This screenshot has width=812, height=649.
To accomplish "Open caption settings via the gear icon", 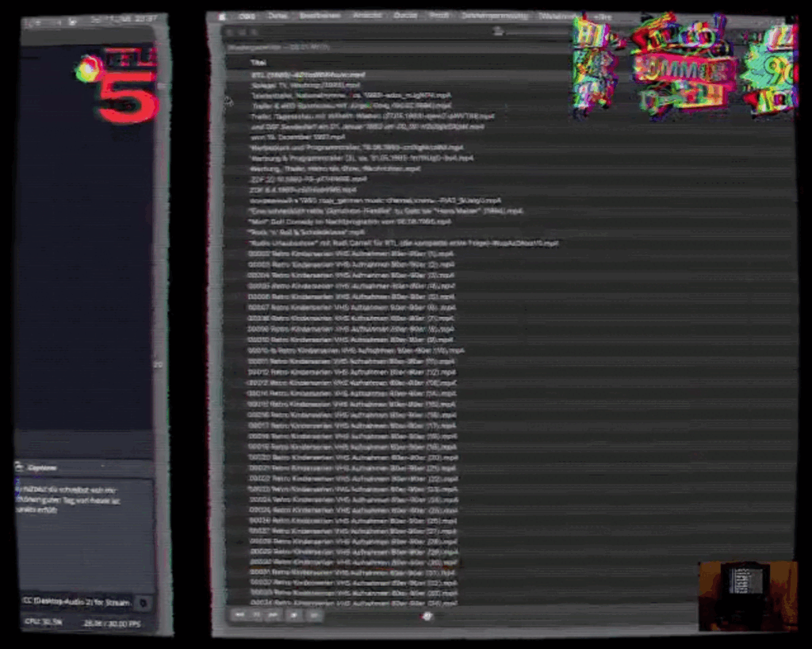I will click(143, 603).
